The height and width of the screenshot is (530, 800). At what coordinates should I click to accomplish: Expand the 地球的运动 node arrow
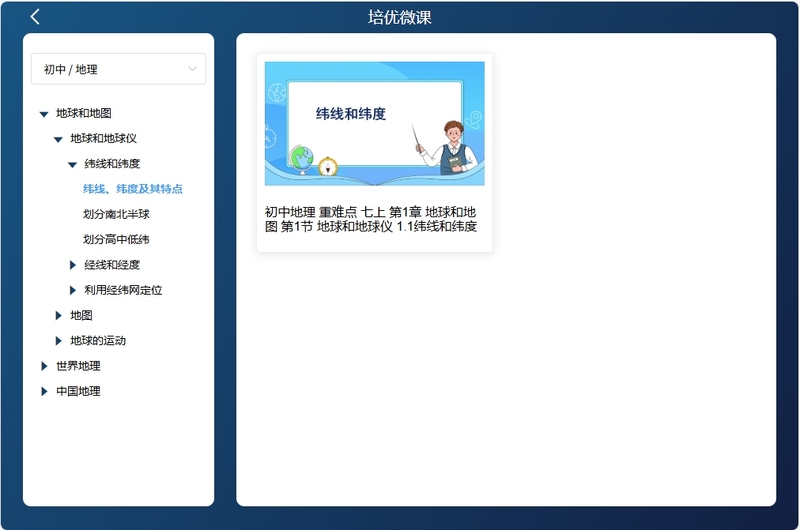click(x=58, y=341)
